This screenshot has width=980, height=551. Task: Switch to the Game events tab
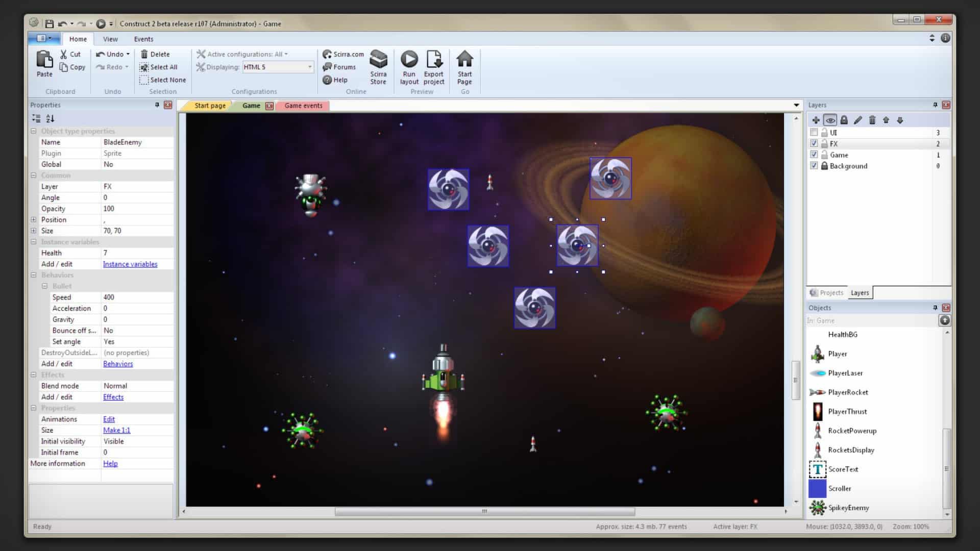[303, 106]
